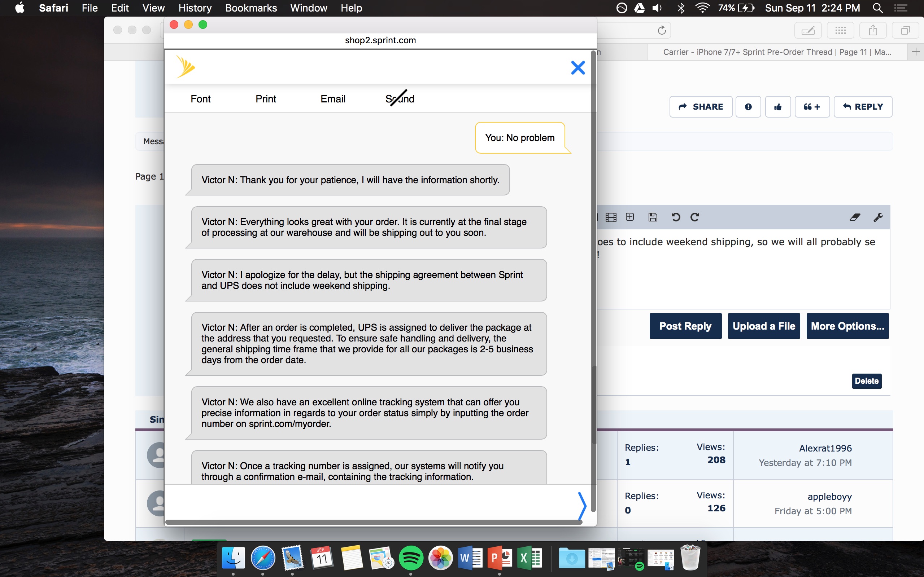
Task: Send chat message with blue arrow
Action: [581, 505]
